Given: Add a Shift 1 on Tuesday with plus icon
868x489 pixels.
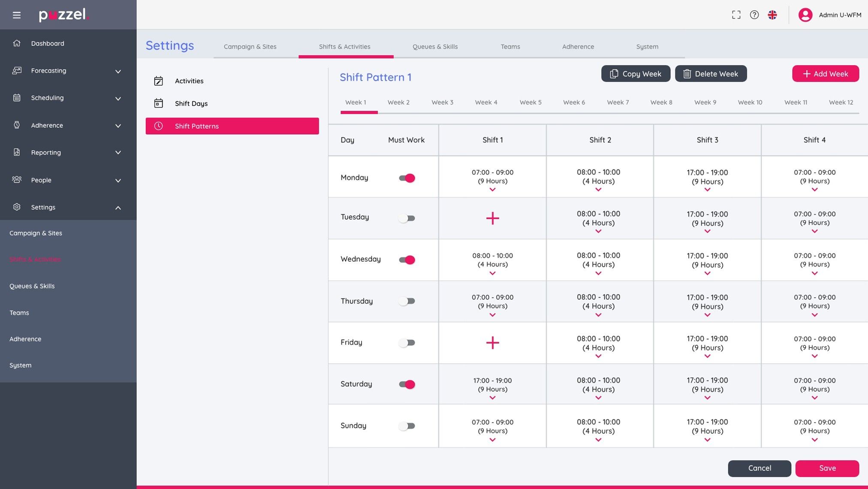Looking at the screenshot, I should (493, 218).
